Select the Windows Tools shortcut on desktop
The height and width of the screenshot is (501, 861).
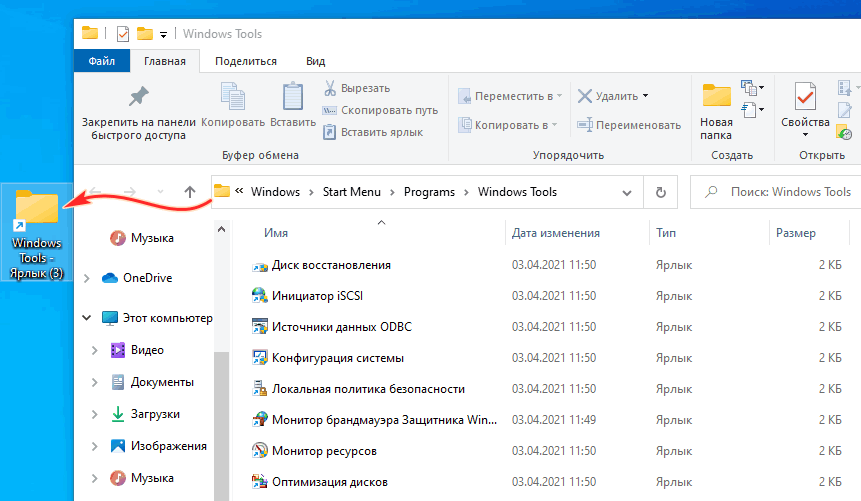point(37,232)
